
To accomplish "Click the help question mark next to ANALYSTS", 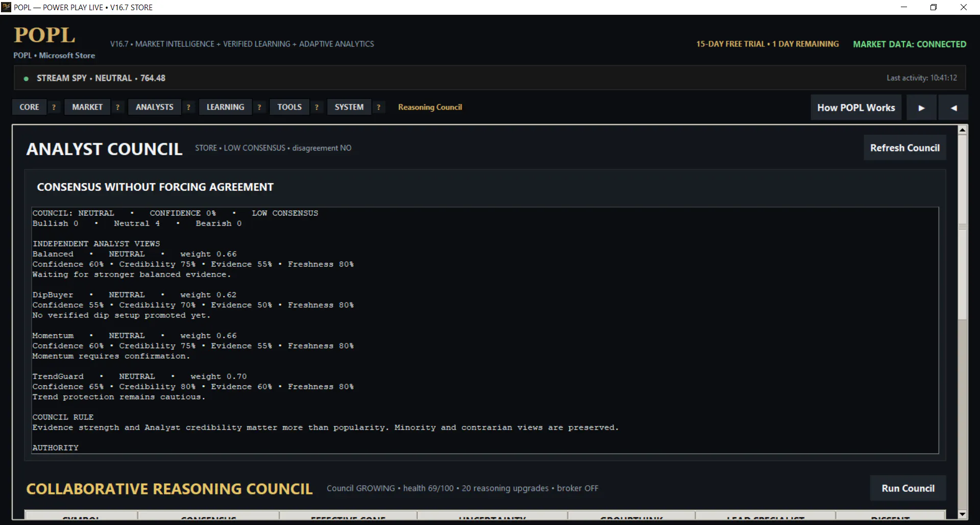I will (x=189, y=107).
